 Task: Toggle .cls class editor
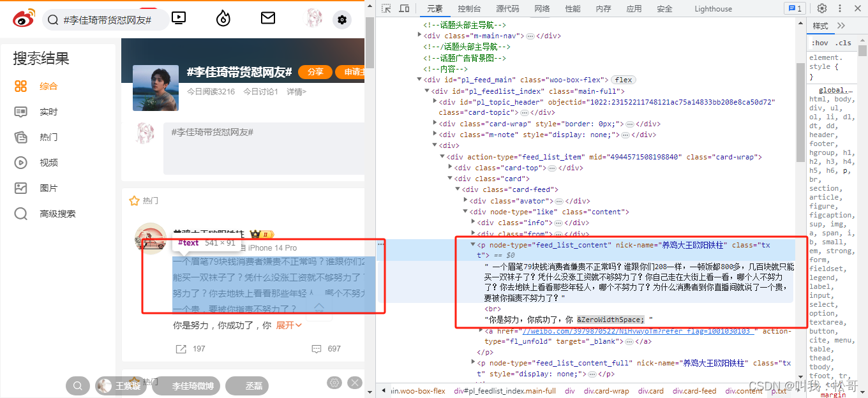tap(844, 43)
